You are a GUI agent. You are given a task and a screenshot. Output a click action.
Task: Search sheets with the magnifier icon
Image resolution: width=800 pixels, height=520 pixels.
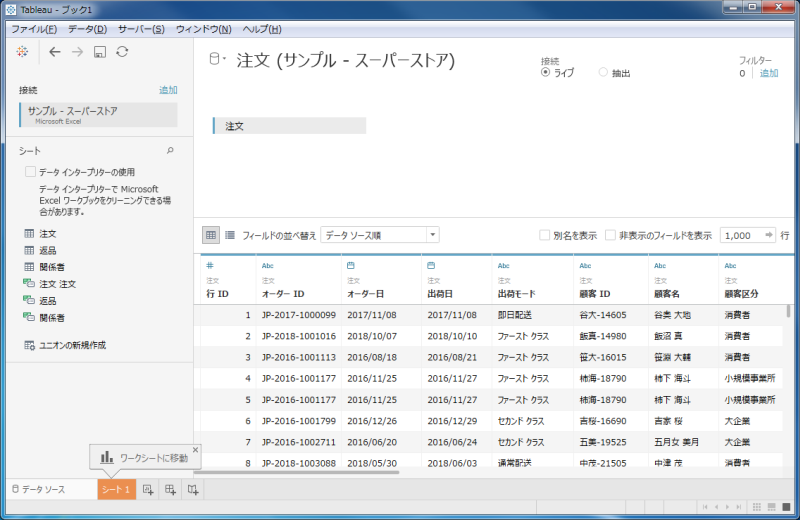tap(170, 151)
